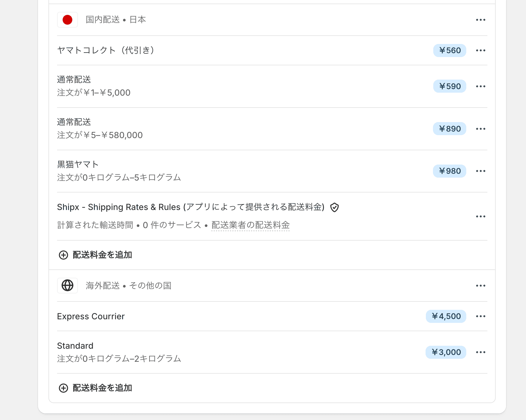Click 配送料金を追加 in the international section
526x420 pixels.
coord(102,388)
